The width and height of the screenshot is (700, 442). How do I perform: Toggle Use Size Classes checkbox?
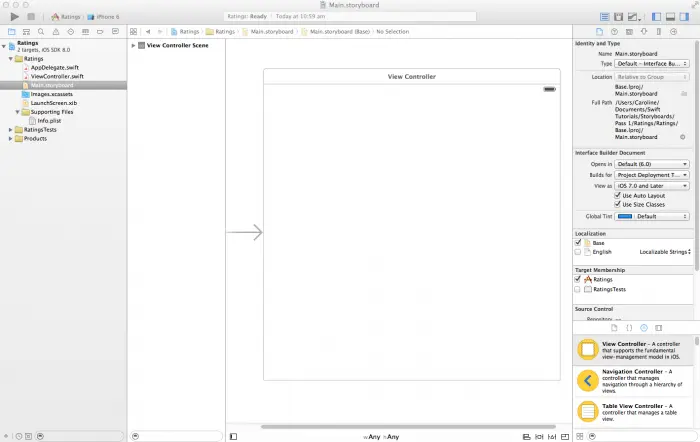(617, 204)
